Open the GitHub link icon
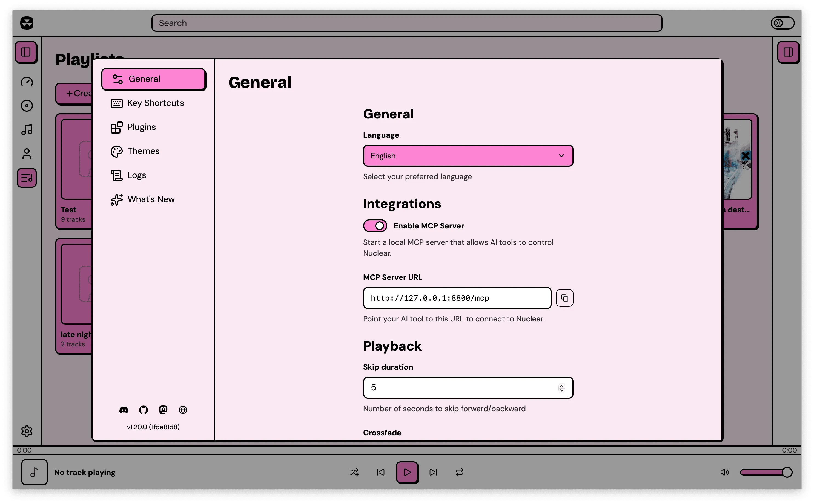This screenshot has width=814, height=504. click(144, 410)
